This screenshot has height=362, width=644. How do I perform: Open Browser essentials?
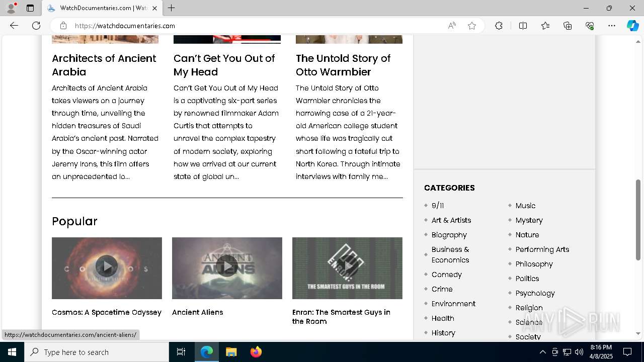tap(590, 26)
